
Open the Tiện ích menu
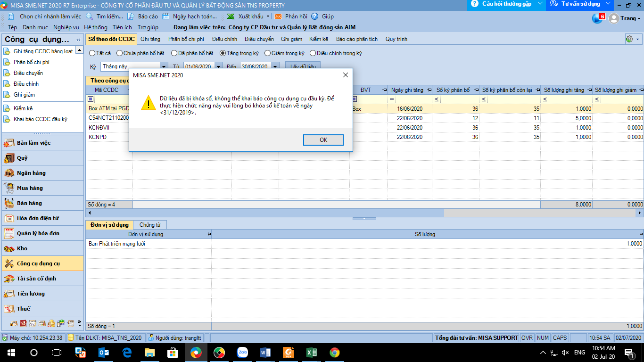[122, 27]
